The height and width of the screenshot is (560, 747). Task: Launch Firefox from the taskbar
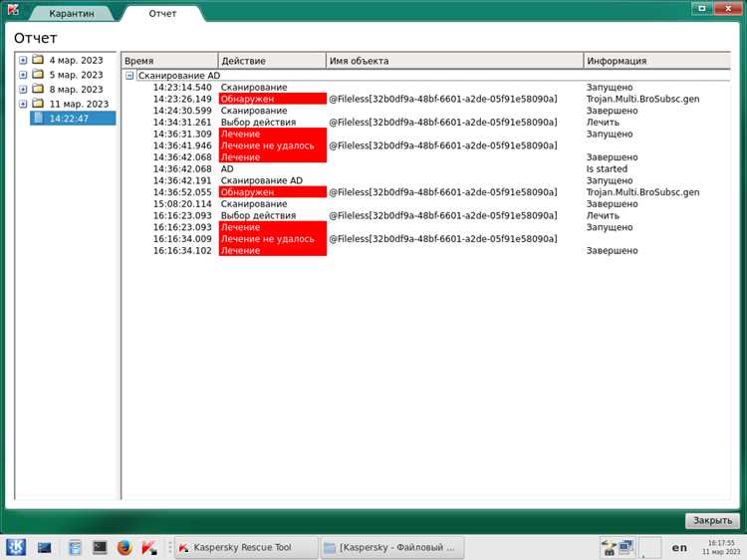click(x=124, y=548)
